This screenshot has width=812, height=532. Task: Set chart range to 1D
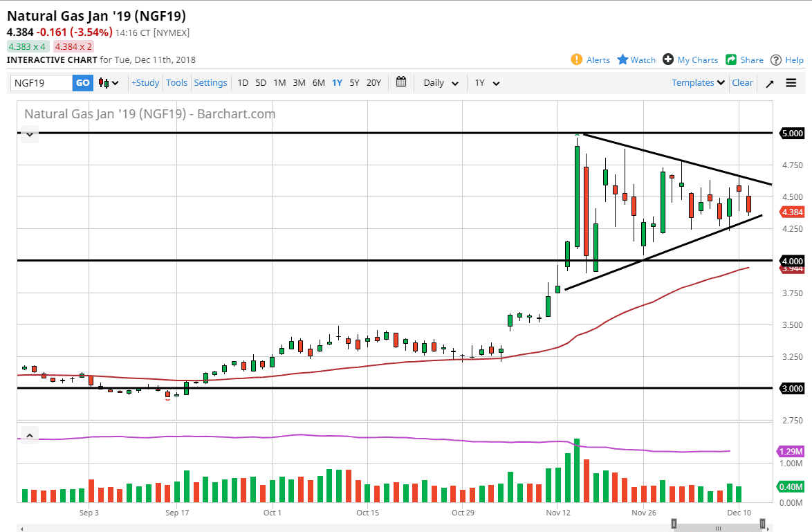pos(243,83)
